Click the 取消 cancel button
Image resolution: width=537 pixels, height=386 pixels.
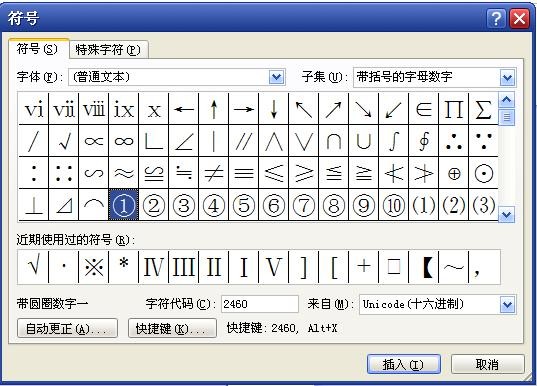click(x=488, y=364)
